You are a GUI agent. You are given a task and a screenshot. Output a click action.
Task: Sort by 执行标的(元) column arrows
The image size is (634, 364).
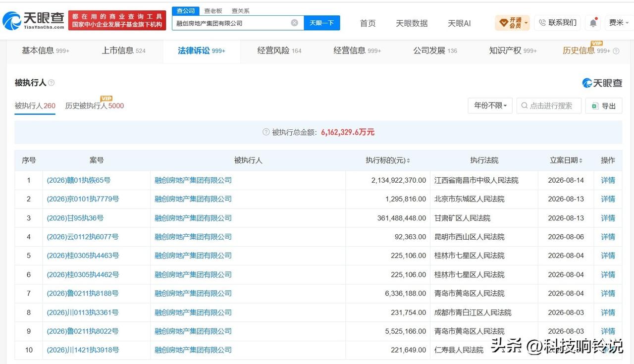(x=408, y=160)
